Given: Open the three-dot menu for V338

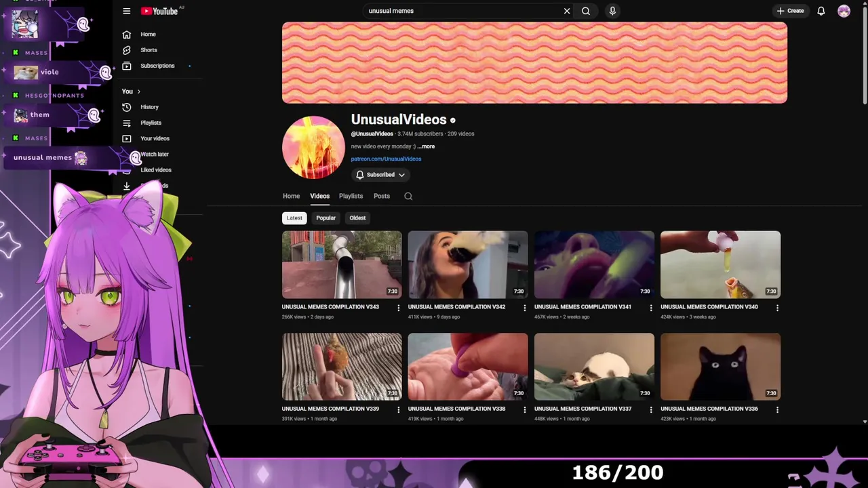Looking at the screenshot, I should click(524, 409).
